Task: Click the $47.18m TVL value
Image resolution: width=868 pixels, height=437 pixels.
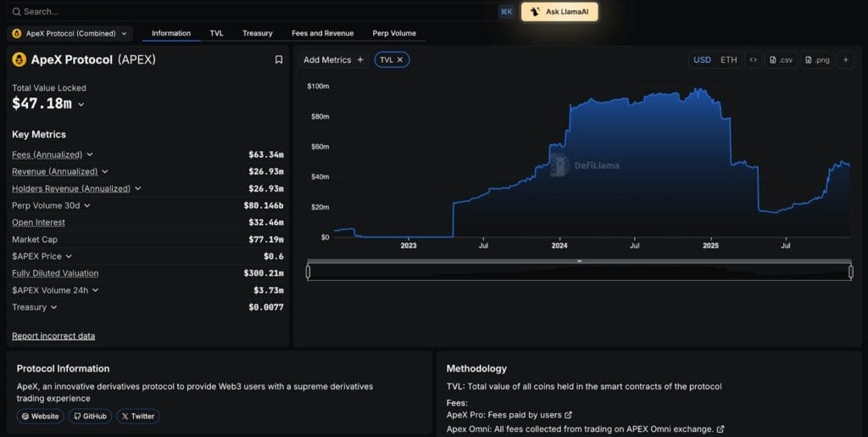Action: click(x=42, y=104)
